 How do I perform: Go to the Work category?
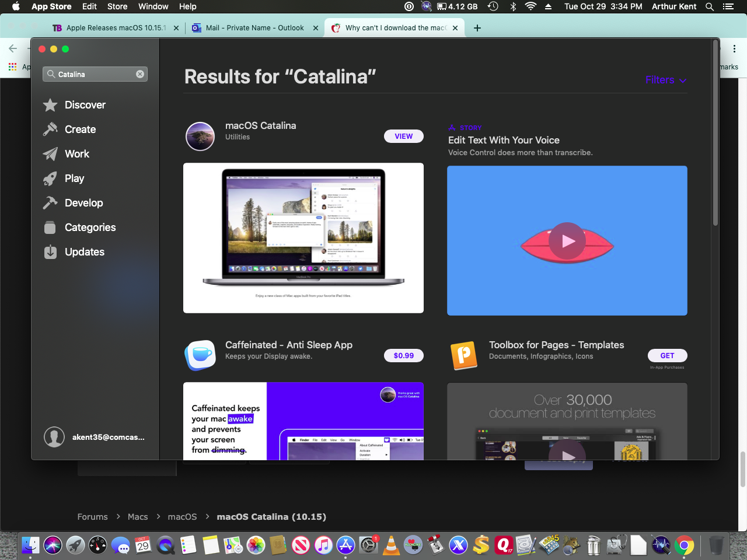click(66, 154)
